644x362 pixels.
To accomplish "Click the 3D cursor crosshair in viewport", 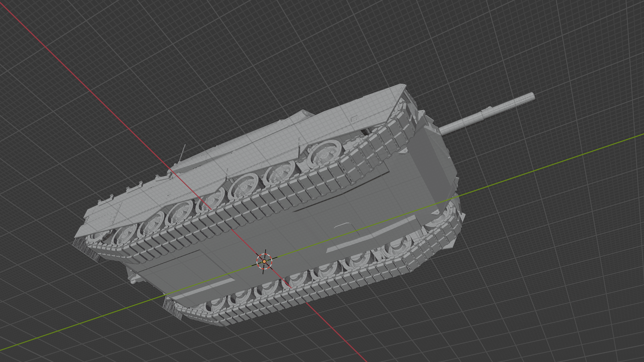I will click(x=264, y=261).
